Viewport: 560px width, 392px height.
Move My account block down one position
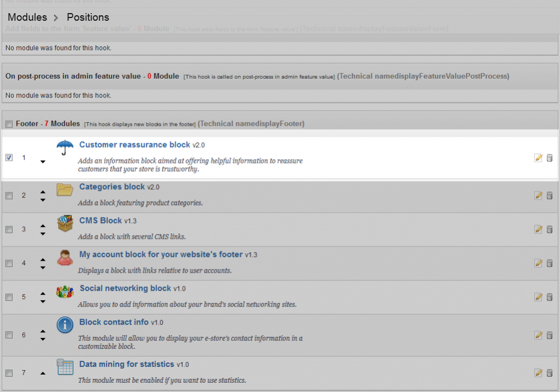click(43, 268)
